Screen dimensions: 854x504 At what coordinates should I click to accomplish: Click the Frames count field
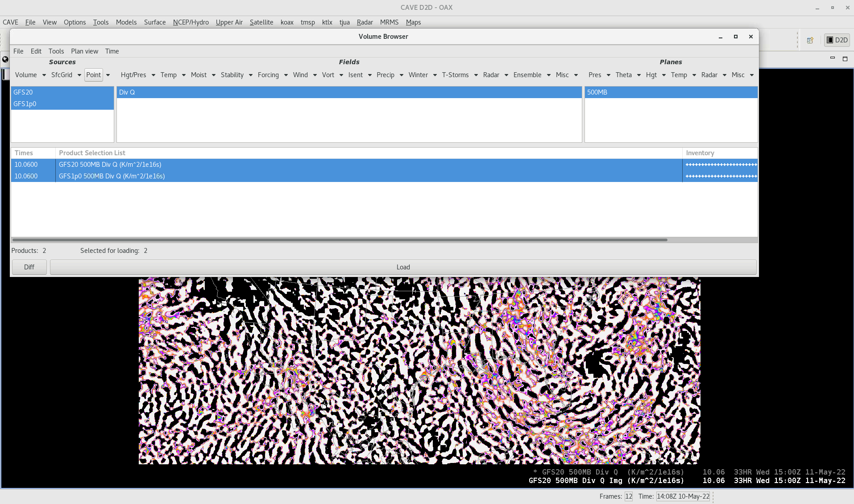point(628,496)
